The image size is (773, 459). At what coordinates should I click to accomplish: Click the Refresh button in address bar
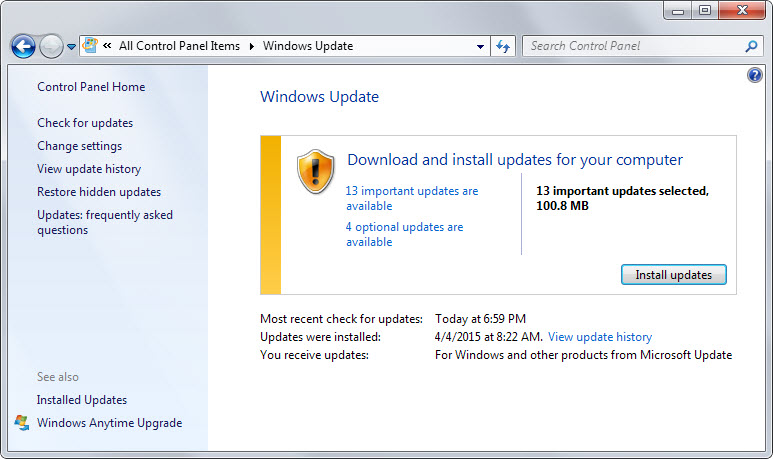tap(503, 46)
